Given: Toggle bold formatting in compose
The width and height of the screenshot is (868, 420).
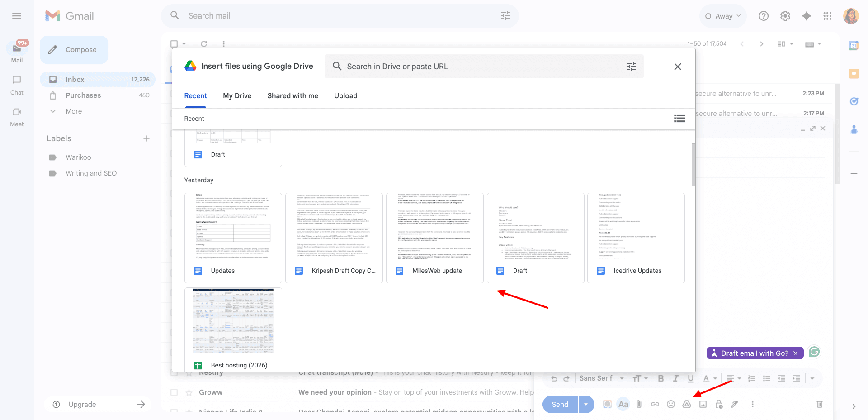Looking at the screenshot, I should pyautogui.click(x=661, y=378).
